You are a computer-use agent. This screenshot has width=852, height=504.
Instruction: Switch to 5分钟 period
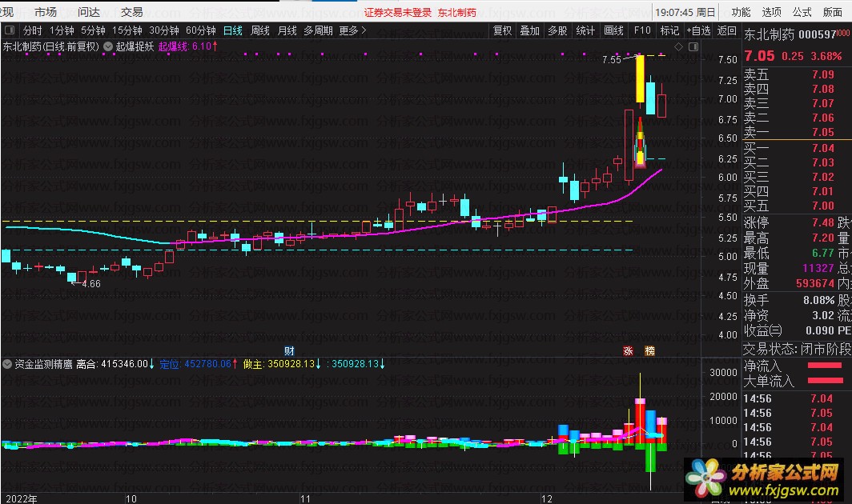93,30
